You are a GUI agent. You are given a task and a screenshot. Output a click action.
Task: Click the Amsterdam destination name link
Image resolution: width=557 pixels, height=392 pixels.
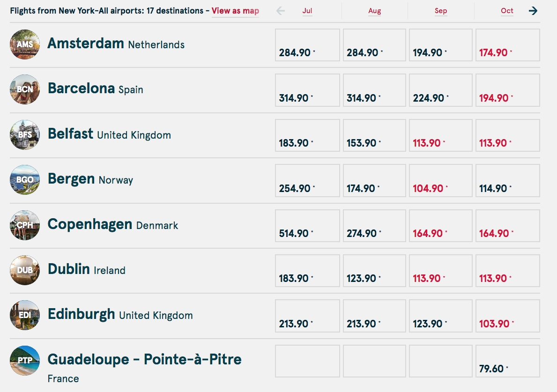(x=85, y=44)
